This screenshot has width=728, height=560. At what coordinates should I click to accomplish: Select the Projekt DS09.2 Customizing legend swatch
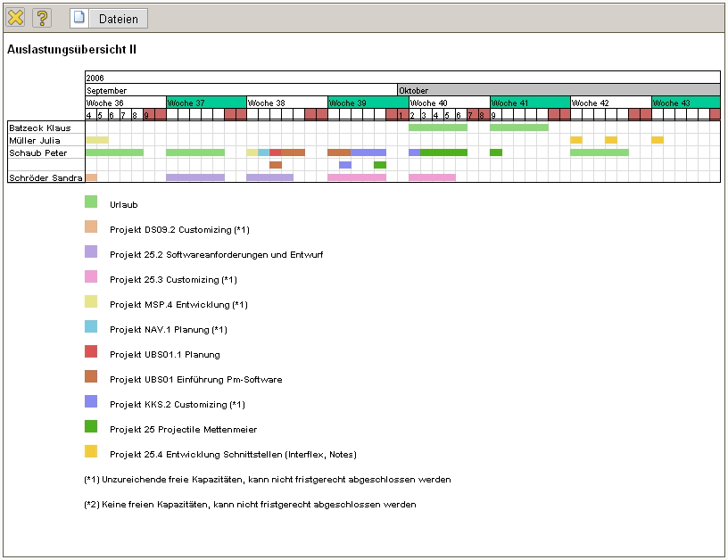(91, 227)
